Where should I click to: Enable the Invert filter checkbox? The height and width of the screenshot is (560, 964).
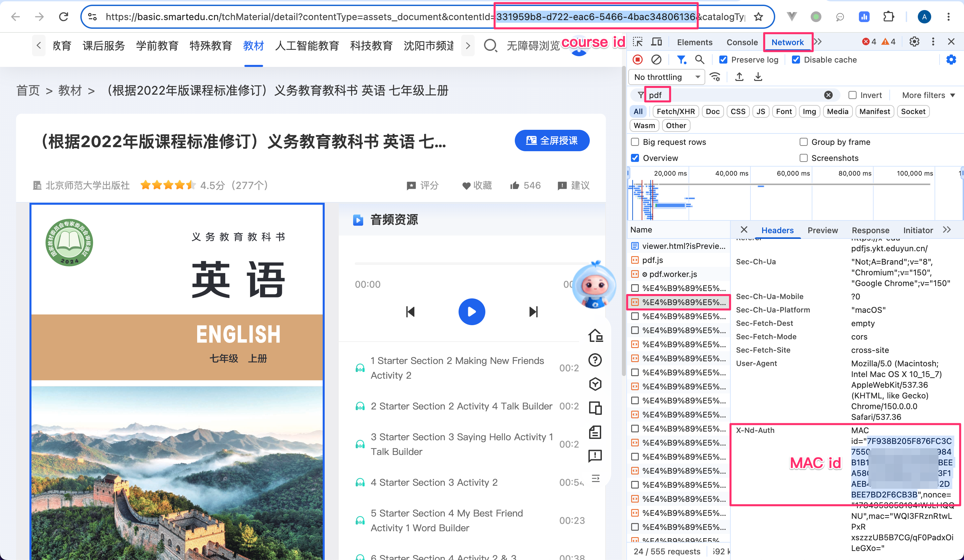[x=852, y=95]
